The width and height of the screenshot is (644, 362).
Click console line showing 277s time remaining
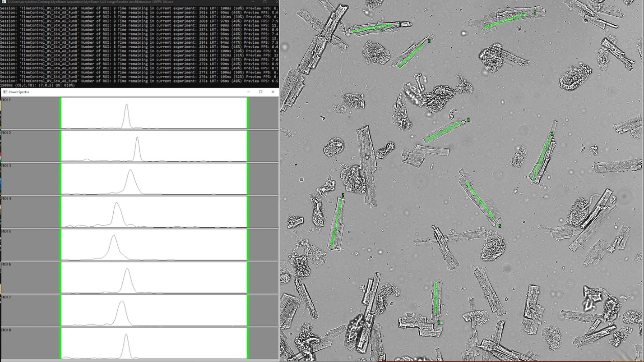pyautogui.click(x=139, y=72)
